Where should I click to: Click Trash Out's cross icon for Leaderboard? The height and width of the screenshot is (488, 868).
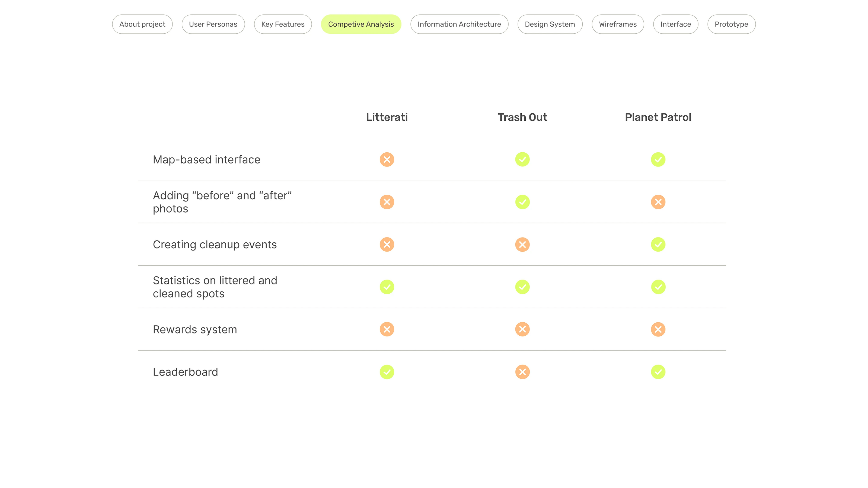522,372
